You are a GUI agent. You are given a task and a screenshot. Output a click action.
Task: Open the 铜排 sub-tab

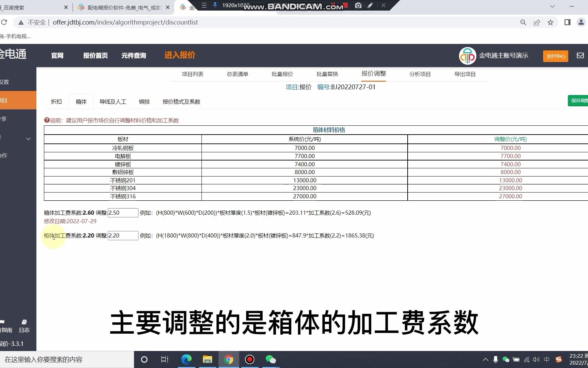pos(144,102)
